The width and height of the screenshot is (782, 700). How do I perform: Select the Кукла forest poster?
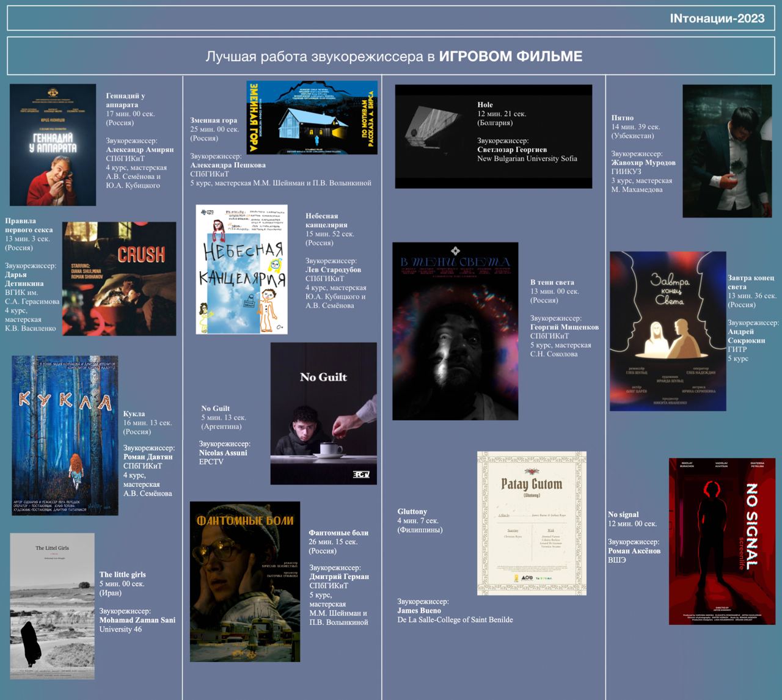pos(65,436)
